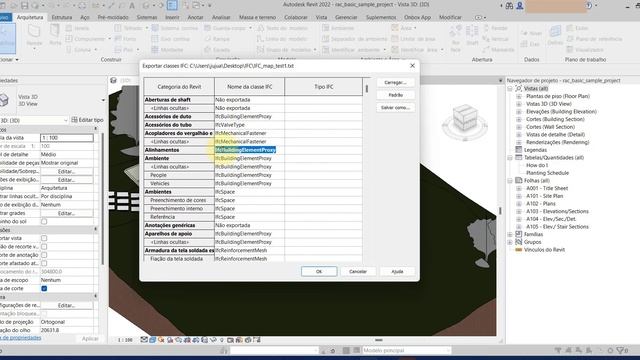The height and width of the screenshot is (360, 640).
Task: Open the Vista 3D type selector dropdown
Action: (x=103, y=100)
